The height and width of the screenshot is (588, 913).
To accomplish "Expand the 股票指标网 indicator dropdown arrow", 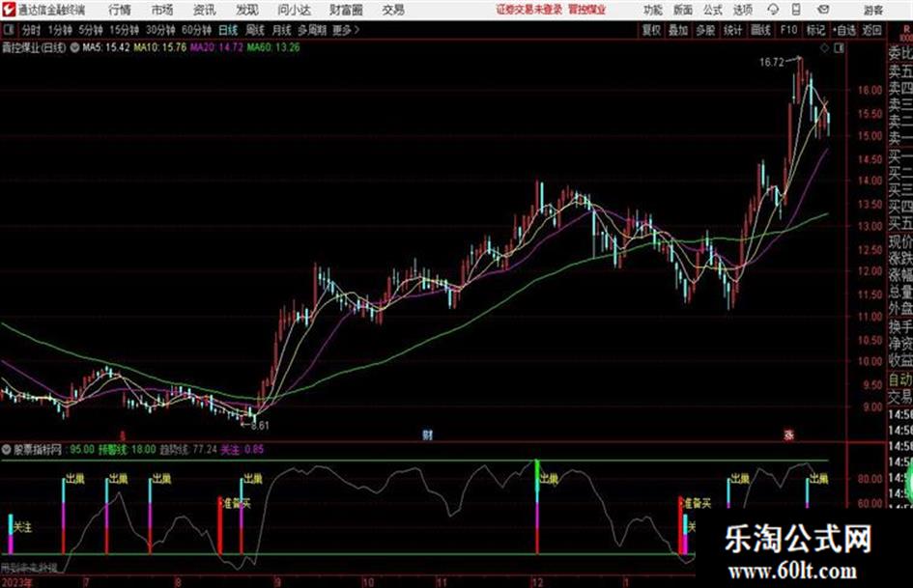I will pyautogui.click(x=7, y=450).
